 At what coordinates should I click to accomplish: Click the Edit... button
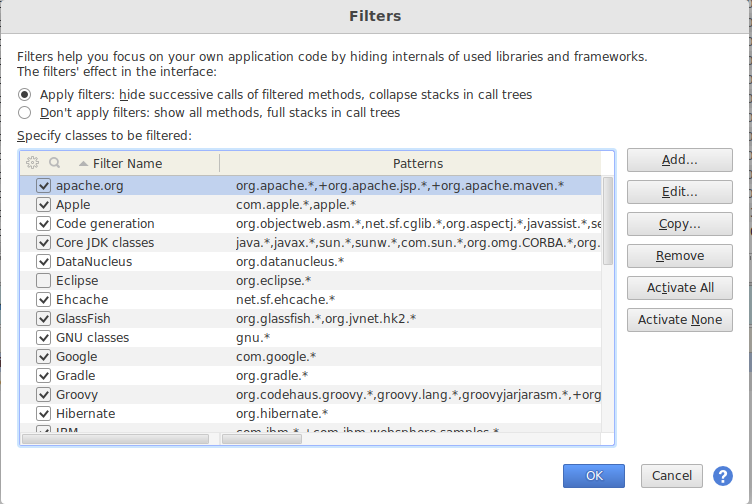680,192
